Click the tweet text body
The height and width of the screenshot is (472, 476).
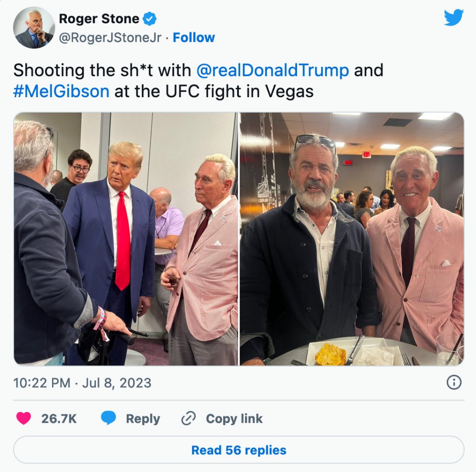pos(198,80)
